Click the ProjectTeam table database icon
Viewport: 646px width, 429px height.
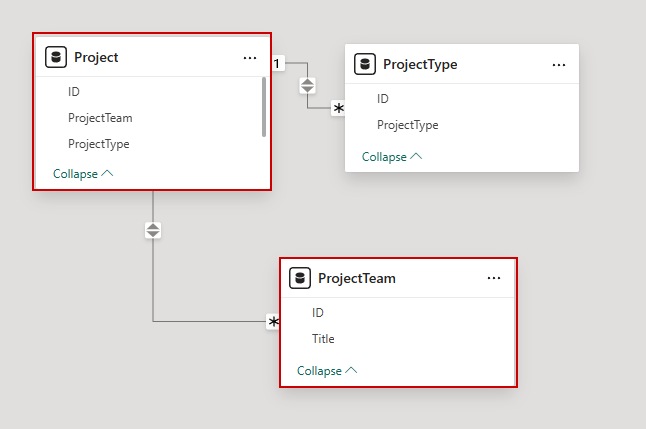click(300, 279)
